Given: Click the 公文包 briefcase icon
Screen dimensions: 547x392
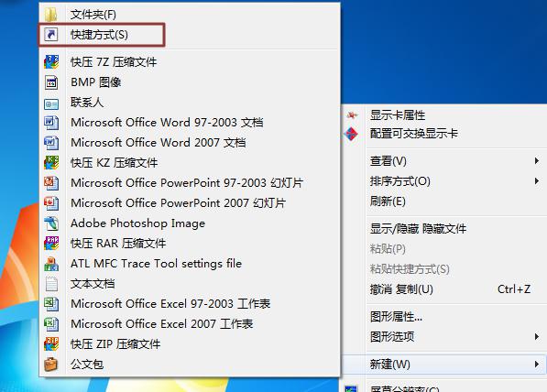Looking at the screenshot, I should [x=51, y=365].
